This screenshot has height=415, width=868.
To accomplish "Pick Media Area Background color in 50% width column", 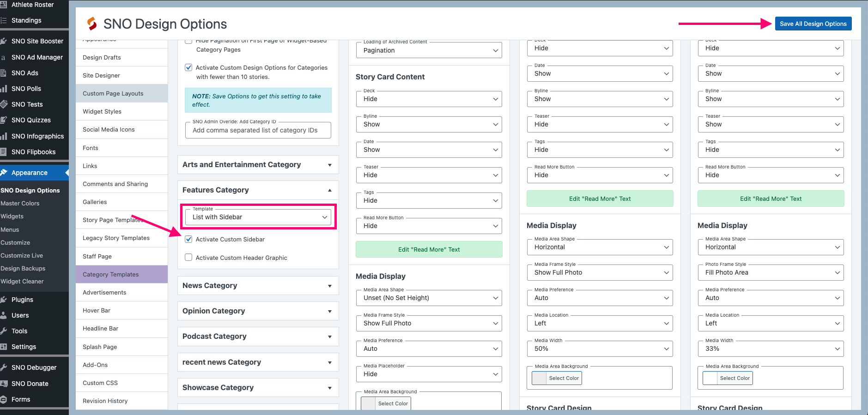I will click(557, 378).
